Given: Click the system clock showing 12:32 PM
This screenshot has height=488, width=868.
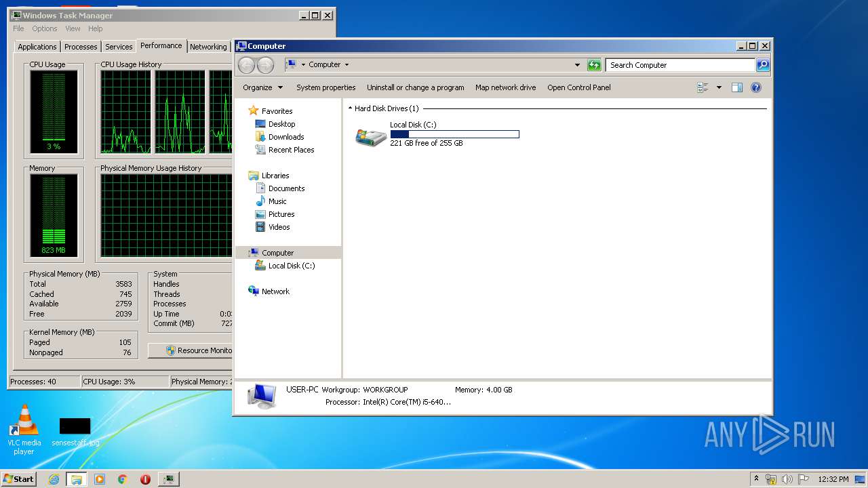Looking at the screenshot, I should (x=833, y=479).
